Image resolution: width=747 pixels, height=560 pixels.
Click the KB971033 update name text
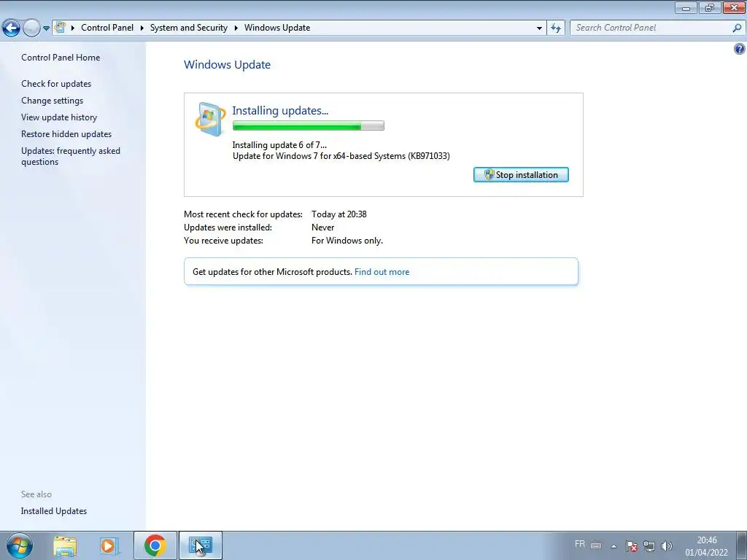(x=341, y=156)
